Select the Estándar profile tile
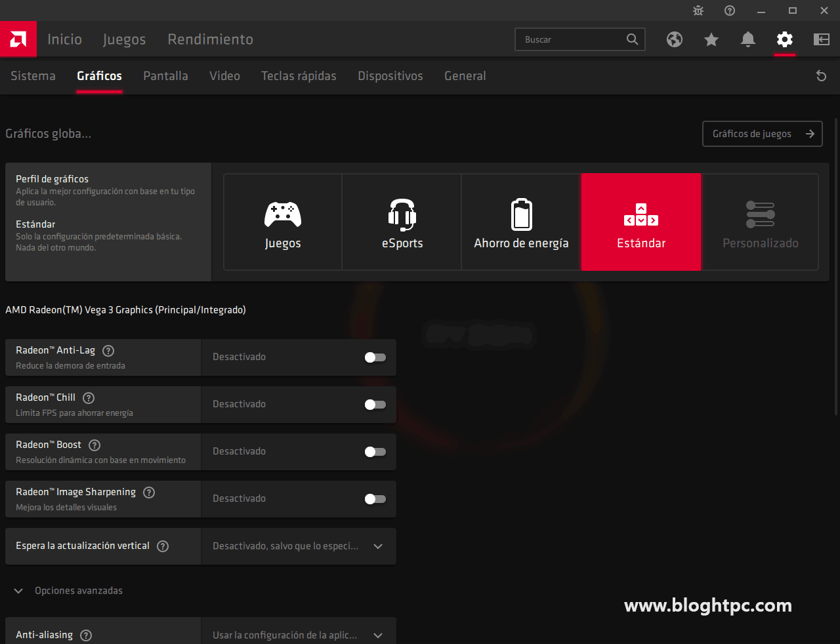The image size is (840, 644). [641, 222]
